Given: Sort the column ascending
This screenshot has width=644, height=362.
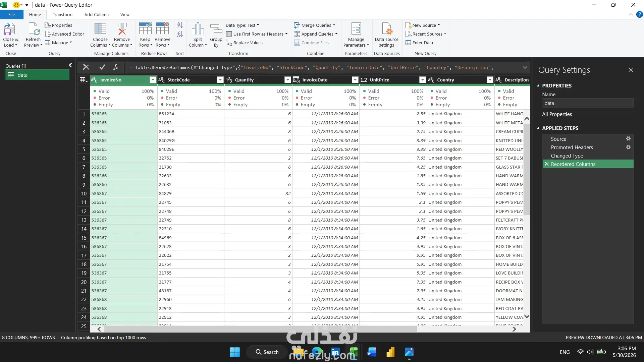Looking at the screenshot, I should tap(180, 25).
